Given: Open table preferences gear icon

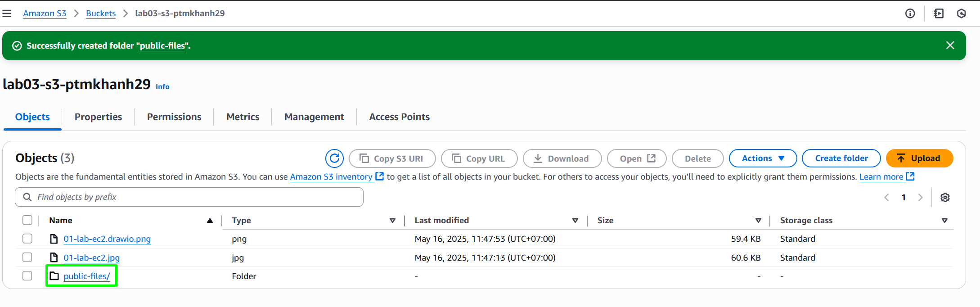Looking at the screenshot, I should click(x=945, y=197).
